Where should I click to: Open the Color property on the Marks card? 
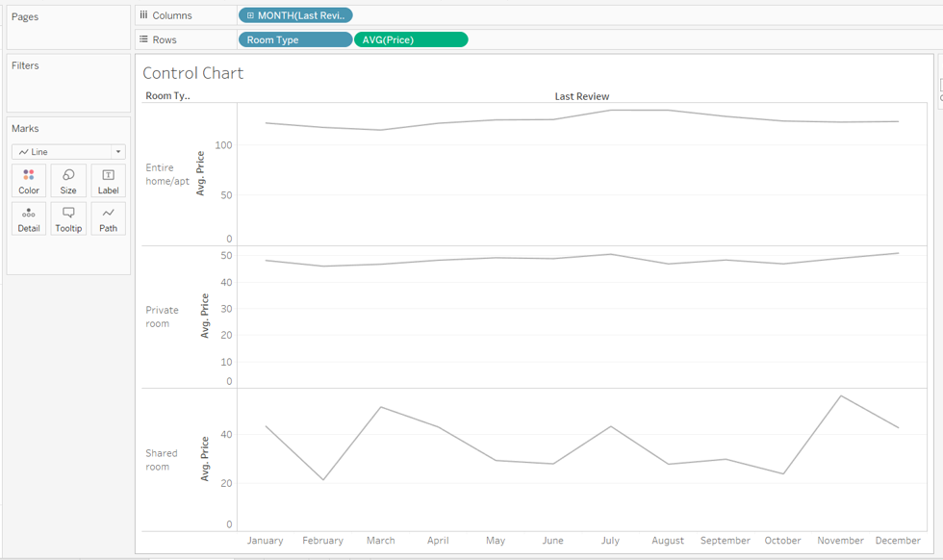[28, 180]
